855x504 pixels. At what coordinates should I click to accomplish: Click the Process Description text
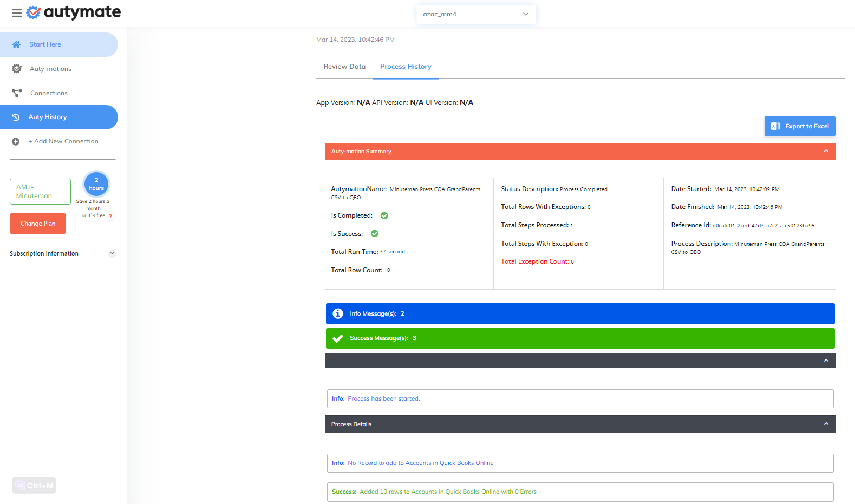[x=748, y=248]
